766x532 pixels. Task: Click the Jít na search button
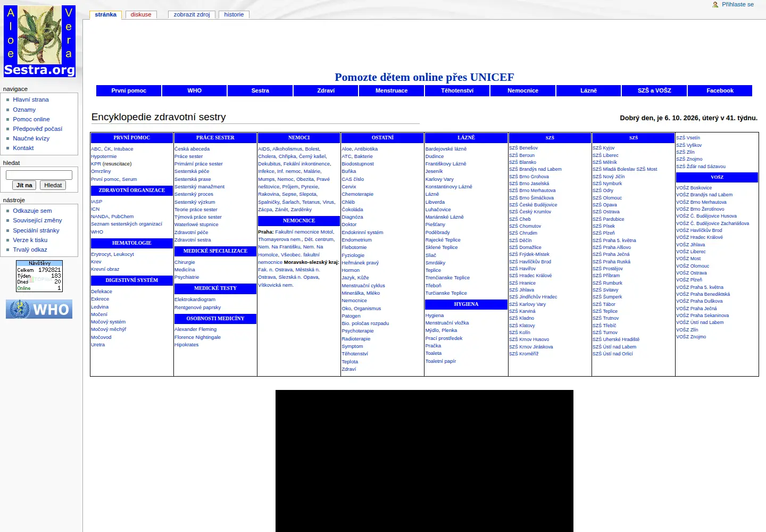[24, 185]
